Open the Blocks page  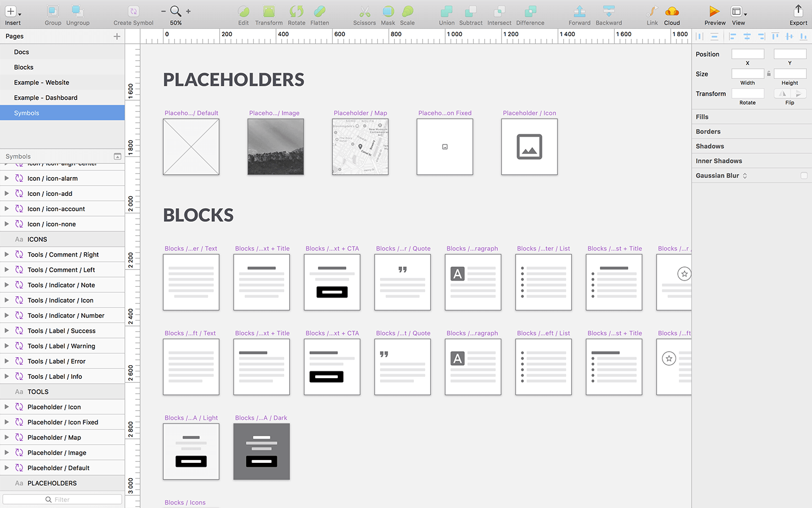coord(62,67)
